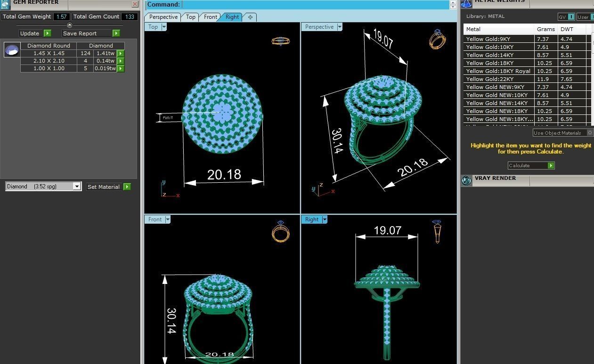Image resolution: width=594 pixels, height=364 pixels.
Task: Click green arrow on the 1.41tw row
Action: 121,53
